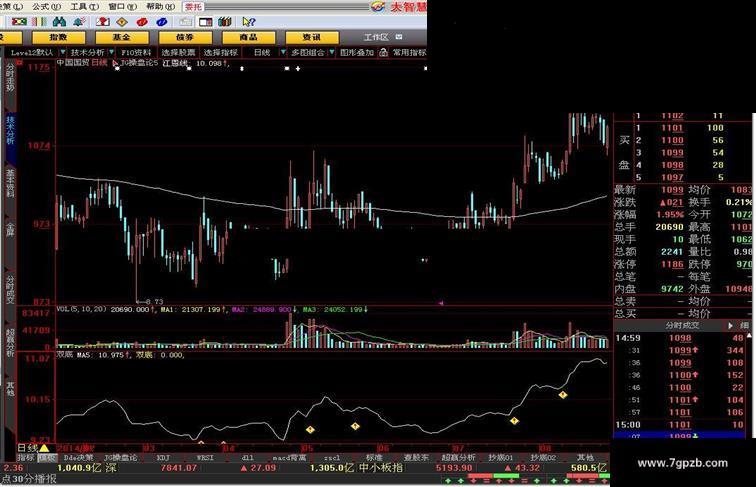
Task: Select 选择股票 in the toolbar
Action: click(178, 52)
